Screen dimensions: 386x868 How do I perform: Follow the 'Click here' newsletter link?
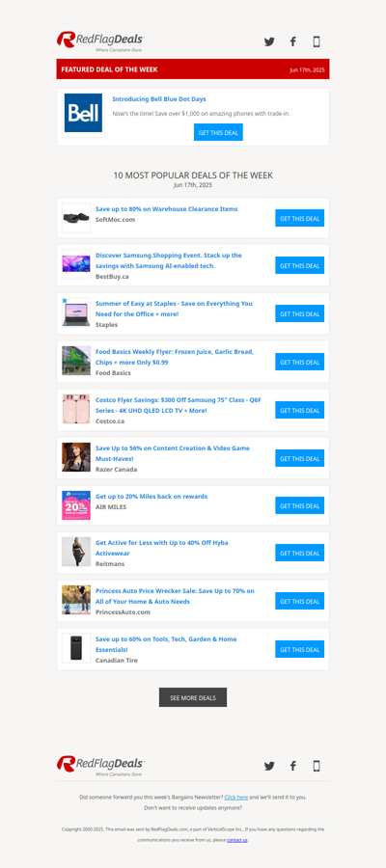point(235,798)
